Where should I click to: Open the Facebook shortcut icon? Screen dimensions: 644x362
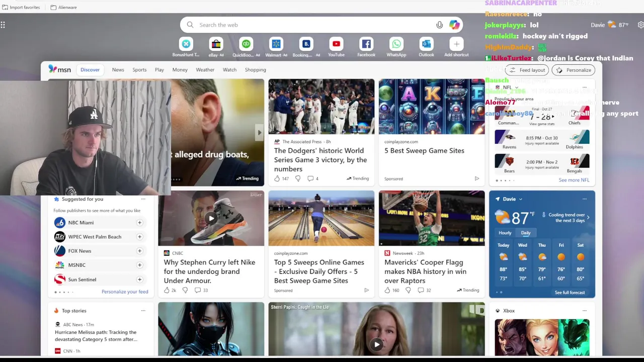point(366,44)
